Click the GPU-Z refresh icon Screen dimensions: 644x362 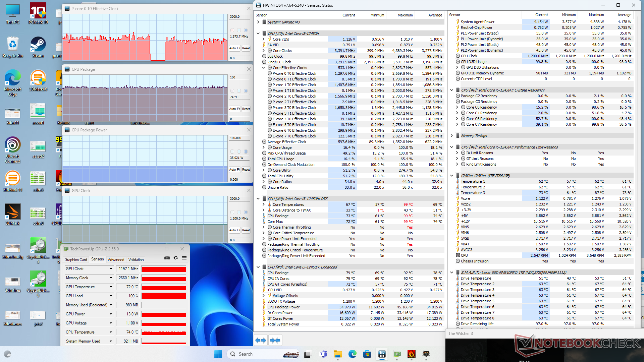point(175,258)
